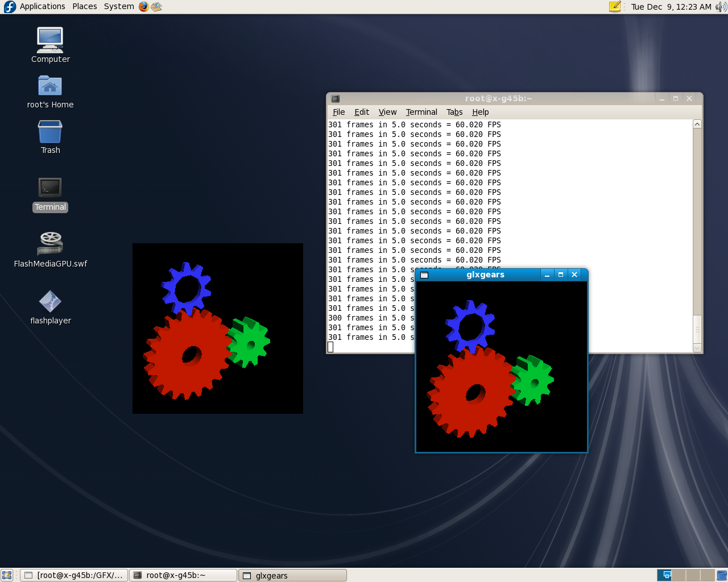Open the System menu
This screenshot has width=728, height=582.
coord(119,7)
